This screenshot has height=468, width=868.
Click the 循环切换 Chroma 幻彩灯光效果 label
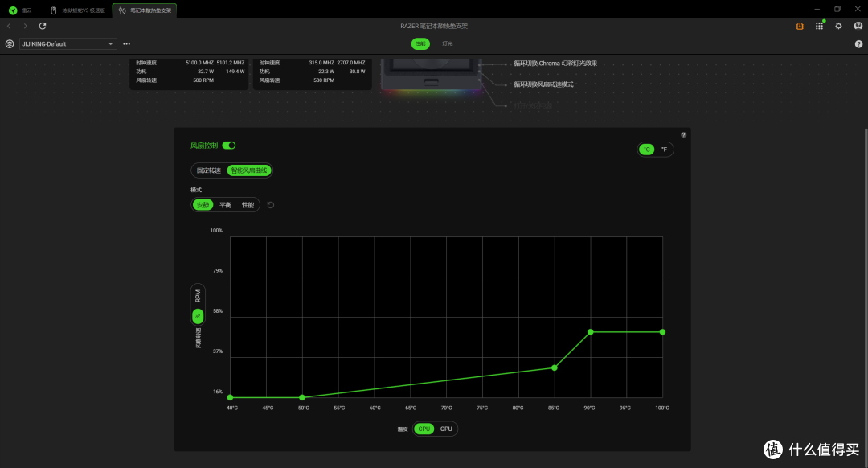(x=555, y=64)
